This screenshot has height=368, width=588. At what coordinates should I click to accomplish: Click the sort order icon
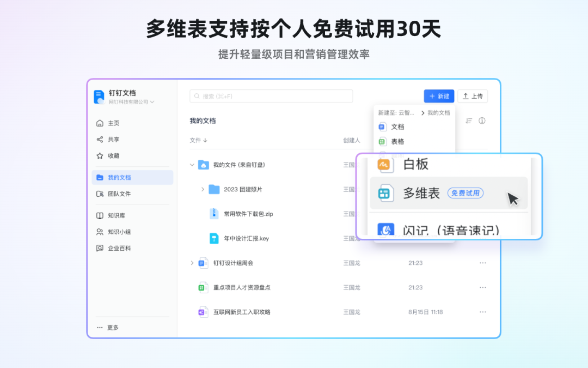(x=469, y=121)
